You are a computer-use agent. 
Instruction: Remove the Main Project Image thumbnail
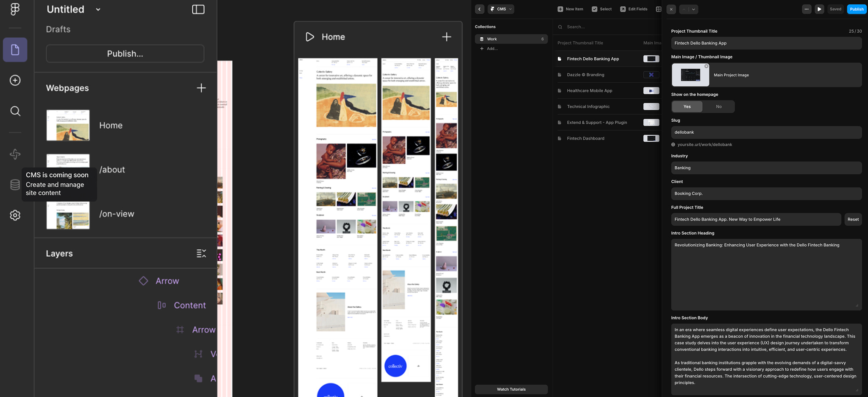[707, 66]
